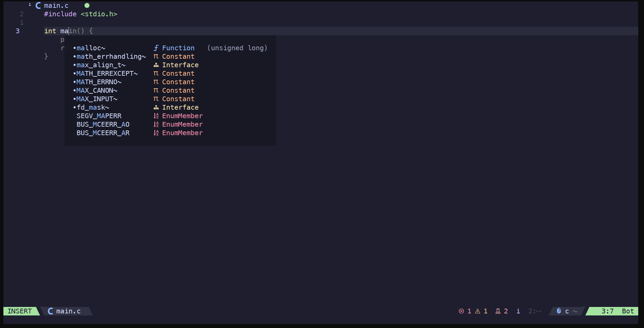Pick the BUS_MCEERR_AR completion entry
644x328 pixels.
tap(103, 133)
